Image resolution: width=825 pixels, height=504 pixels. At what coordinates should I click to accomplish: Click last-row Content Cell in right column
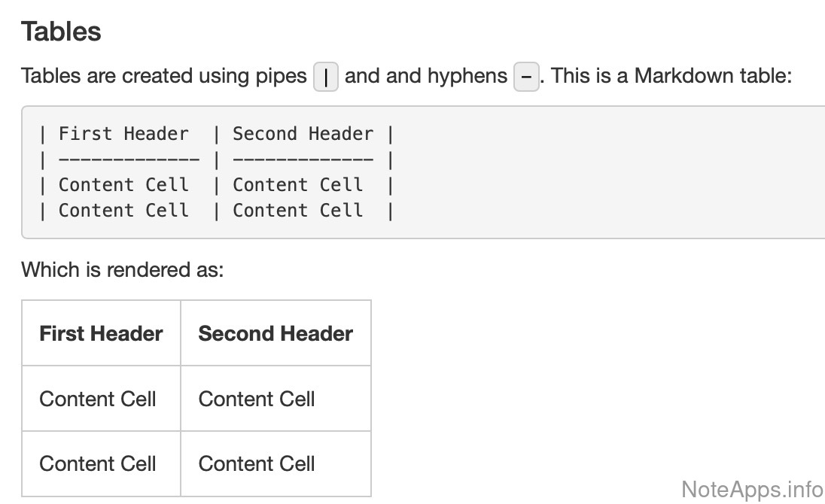(257, 463)
